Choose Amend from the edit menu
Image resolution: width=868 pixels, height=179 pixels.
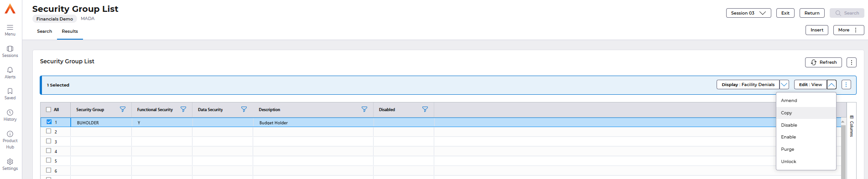pos(806,101)
